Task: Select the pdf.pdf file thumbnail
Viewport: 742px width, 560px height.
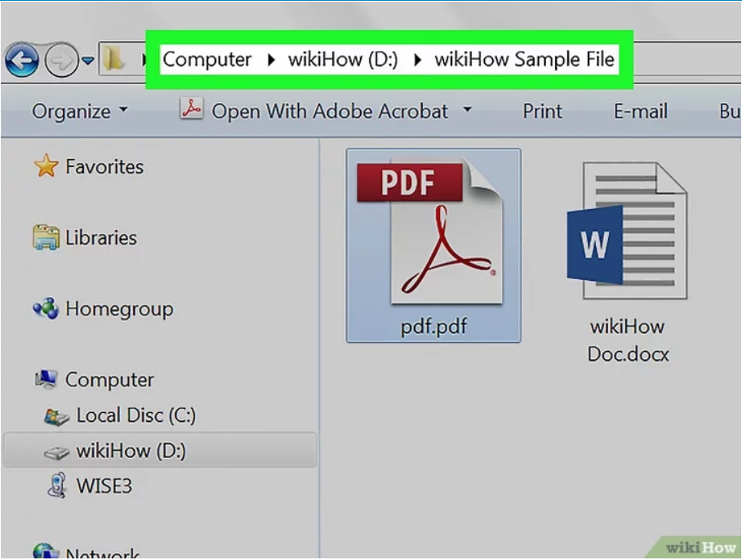Action: point(429,233)
